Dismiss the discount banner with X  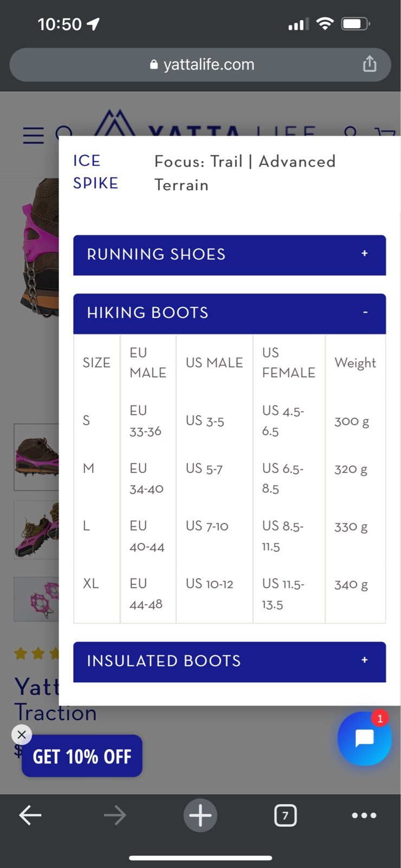tap(22, 735)
